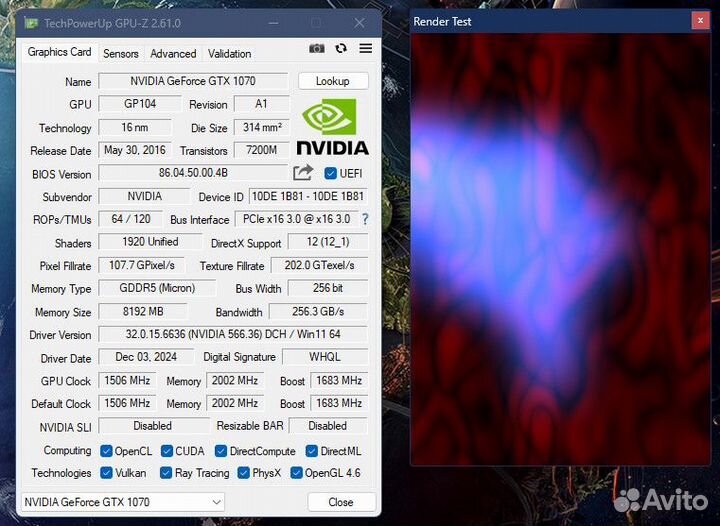The height and width of the screenshot is (526, 720).
Task: Click the Render Test animation area
Action: [560, 249]
